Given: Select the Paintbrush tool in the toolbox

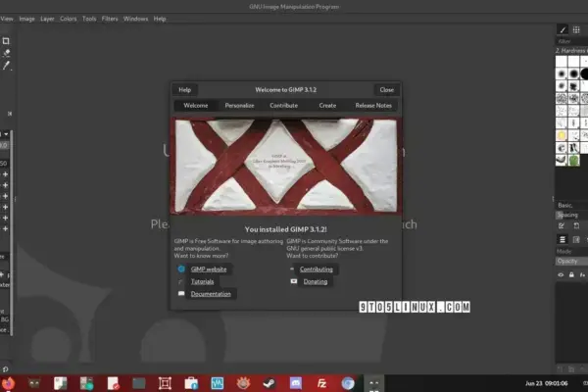Looking at the screenshot, I should (7, 66).
